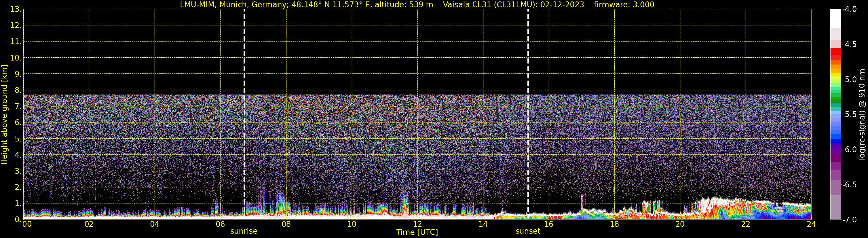Click the time axis tick label '10'
This screenshot has width=868, height=238.
[x=352, y=224]
